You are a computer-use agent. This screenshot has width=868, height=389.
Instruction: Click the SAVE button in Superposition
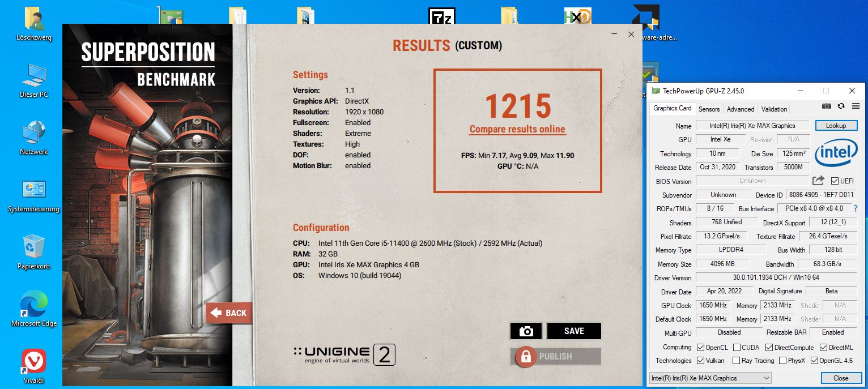pos(574,331)
